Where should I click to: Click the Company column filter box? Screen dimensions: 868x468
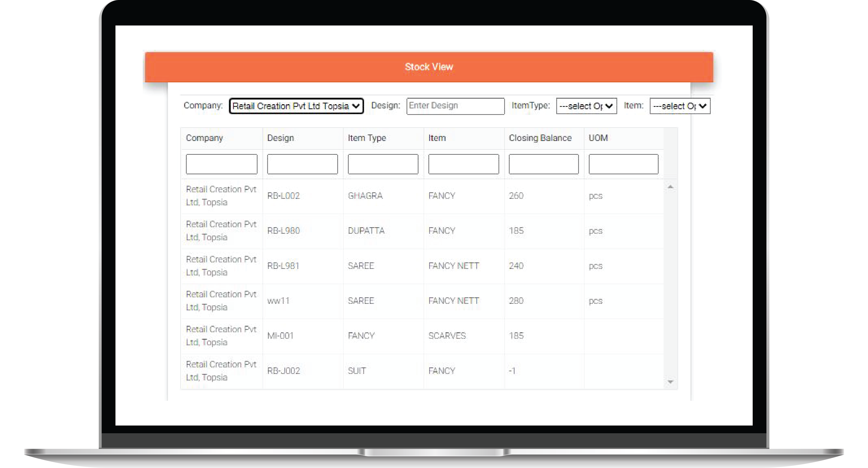coord(221,164)
